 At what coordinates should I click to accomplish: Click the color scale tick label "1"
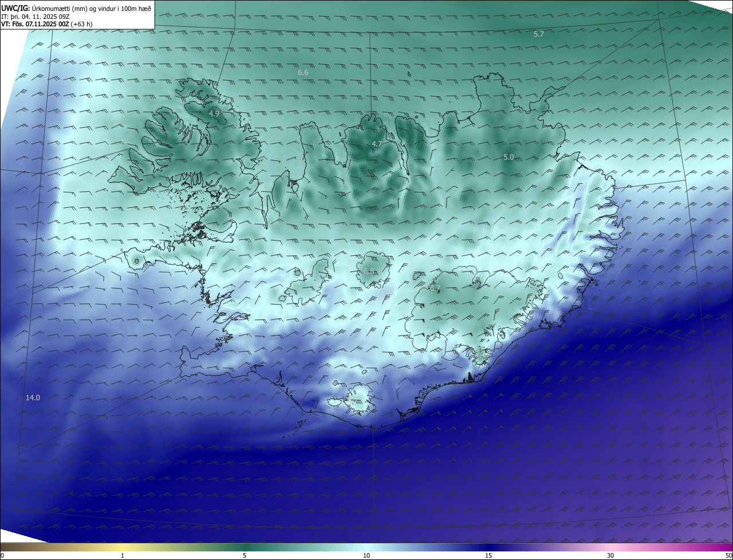123,555
